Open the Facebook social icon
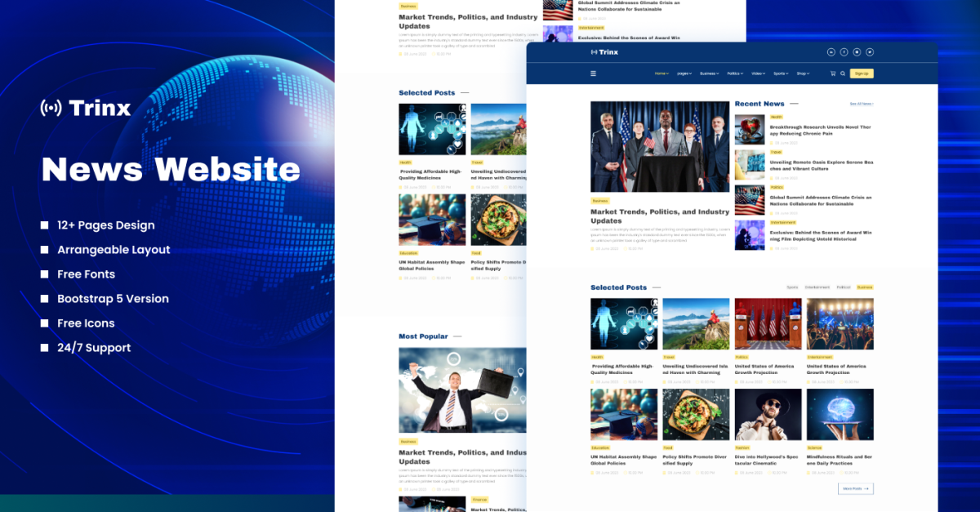980x512 pixels. (x=844, y=52)
